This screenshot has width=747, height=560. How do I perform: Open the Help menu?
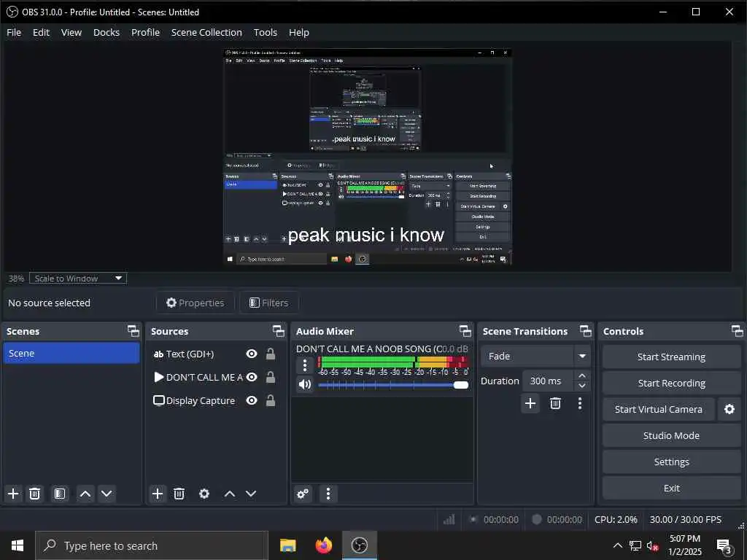[298, 32]
